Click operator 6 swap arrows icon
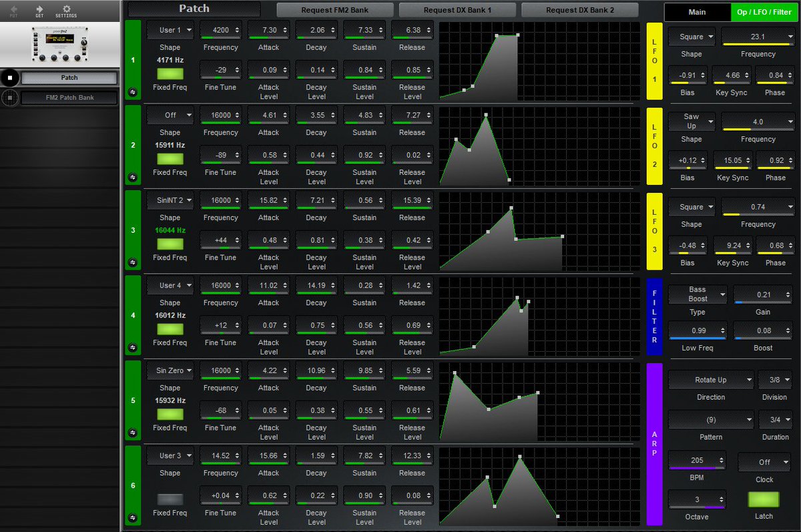The image size is (801, 532). click(132, 518)
